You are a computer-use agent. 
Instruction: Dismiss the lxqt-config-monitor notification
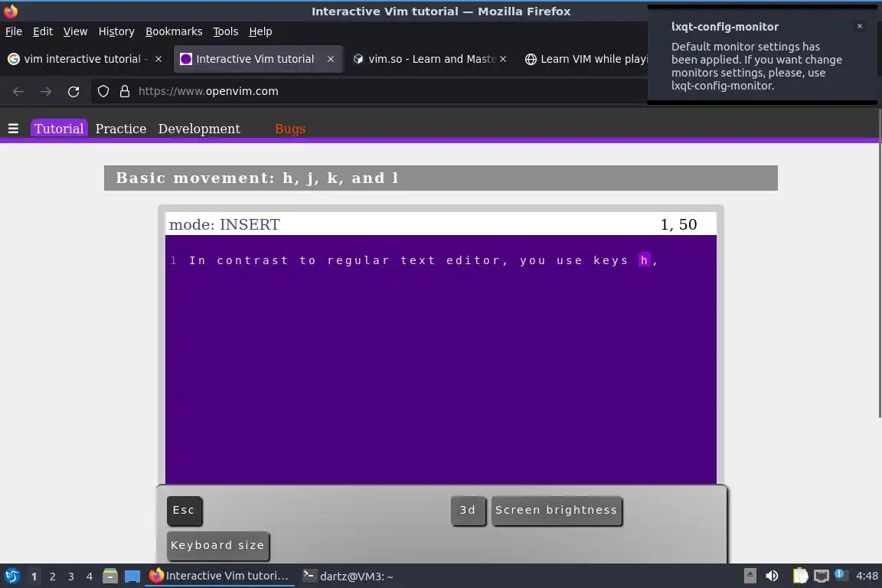point(860,26)
